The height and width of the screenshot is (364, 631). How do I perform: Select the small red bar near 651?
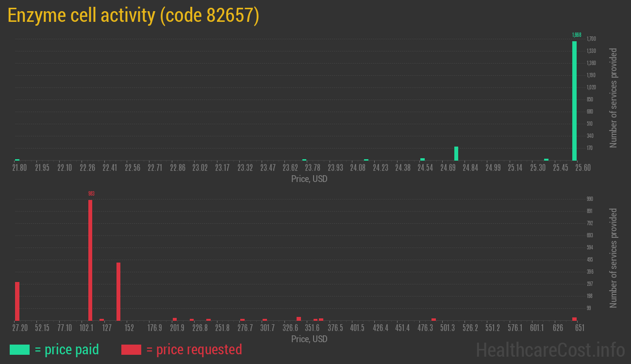tap(574, 319)
